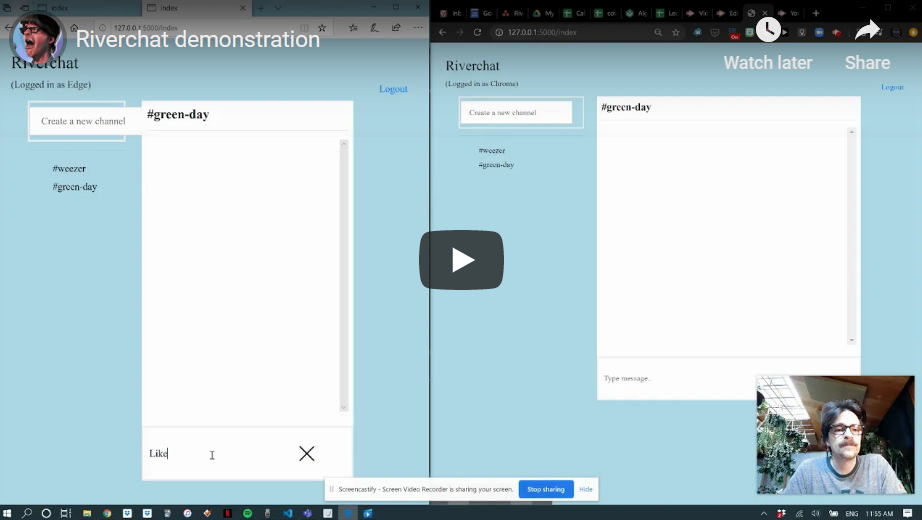The height and width of the screenshot is (520, 922).
Task: Close the active index tab in Edge
Action: click(242, 8)
